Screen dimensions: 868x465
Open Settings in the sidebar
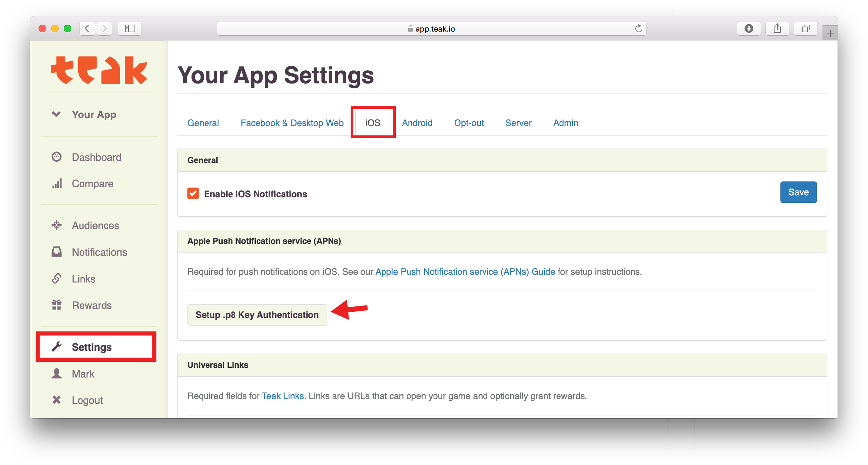(x=96, y=347)
